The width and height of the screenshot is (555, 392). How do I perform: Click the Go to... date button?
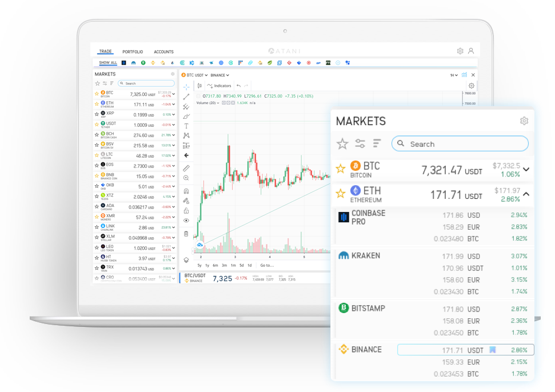[x=267, y=265]
